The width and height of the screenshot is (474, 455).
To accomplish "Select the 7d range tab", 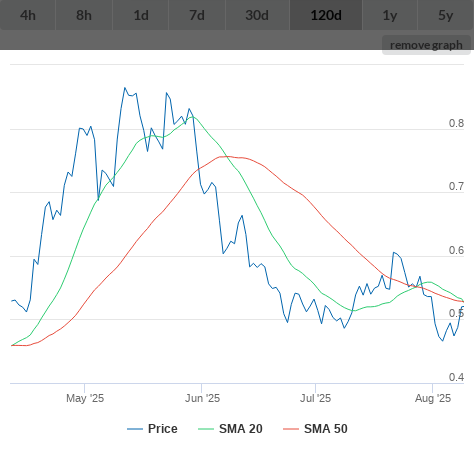I will coord(197,15).
